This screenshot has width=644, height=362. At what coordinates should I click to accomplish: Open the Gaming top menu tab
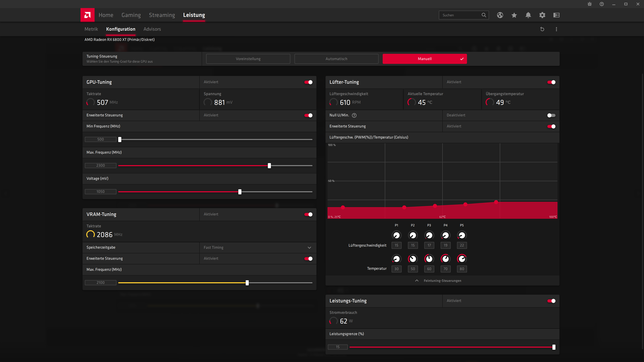[131, 15]
